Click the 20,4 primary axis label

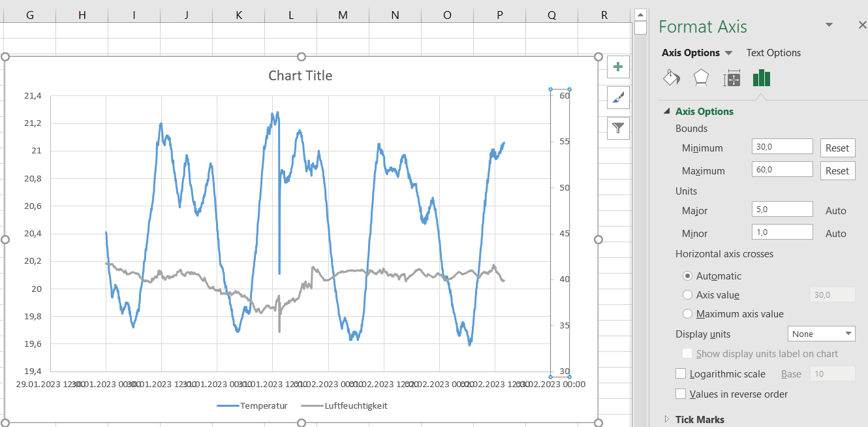click(33, 234)
